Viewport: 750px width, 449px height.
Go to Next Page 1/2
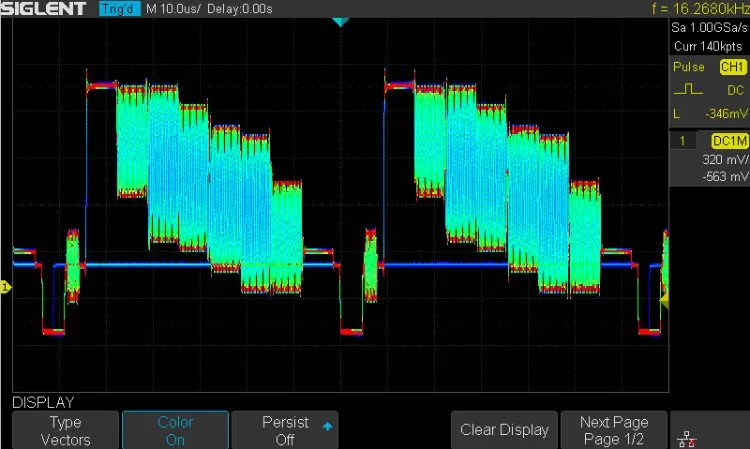(614, 431)
